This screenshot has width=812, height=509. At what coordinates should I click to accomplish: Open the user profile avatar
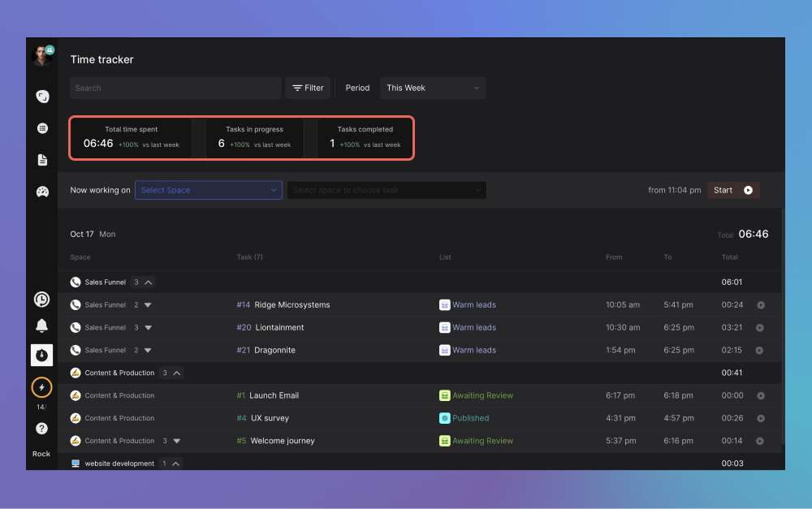[x=41, y=55]
